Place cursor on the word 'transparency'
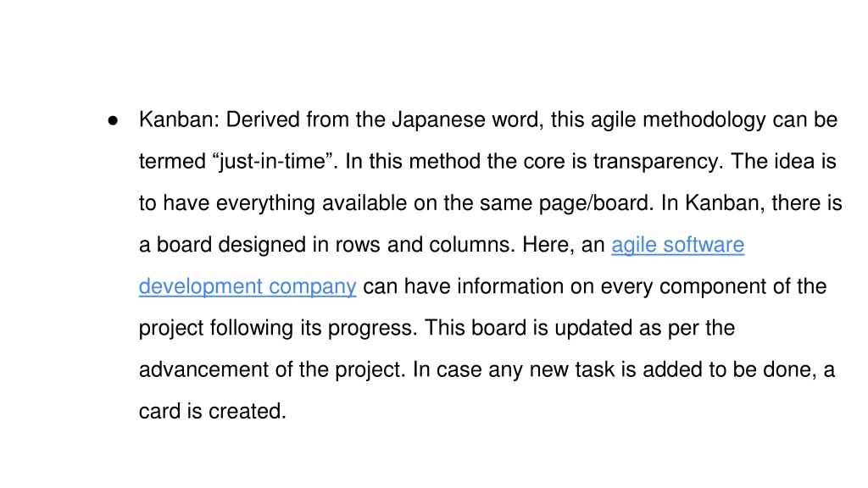The image size is (868, 488). [x=658, y=162]
